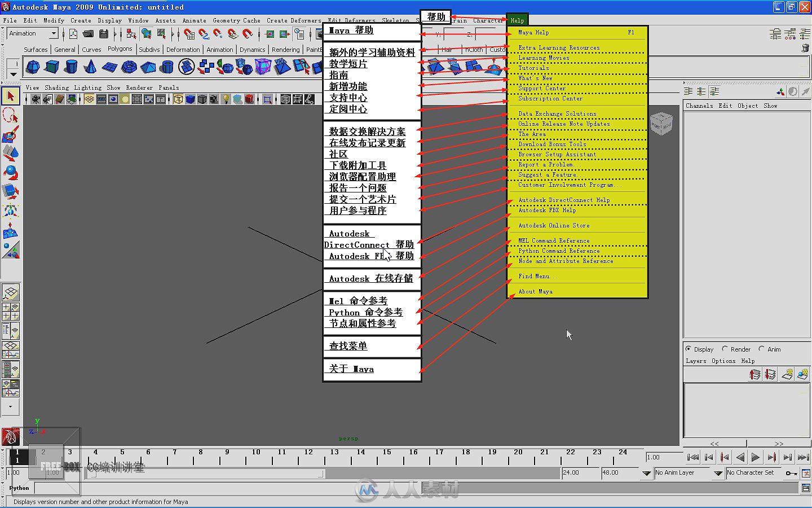Choose Find Menu... in Help menu
Viewport: 812px width, 508px height.
(537, 276)
